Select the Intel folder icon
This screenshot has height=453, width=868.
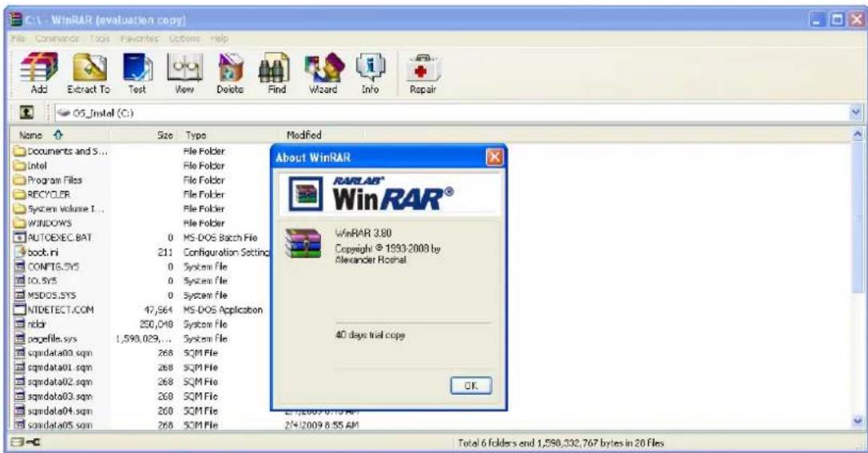tap(20, 165)
